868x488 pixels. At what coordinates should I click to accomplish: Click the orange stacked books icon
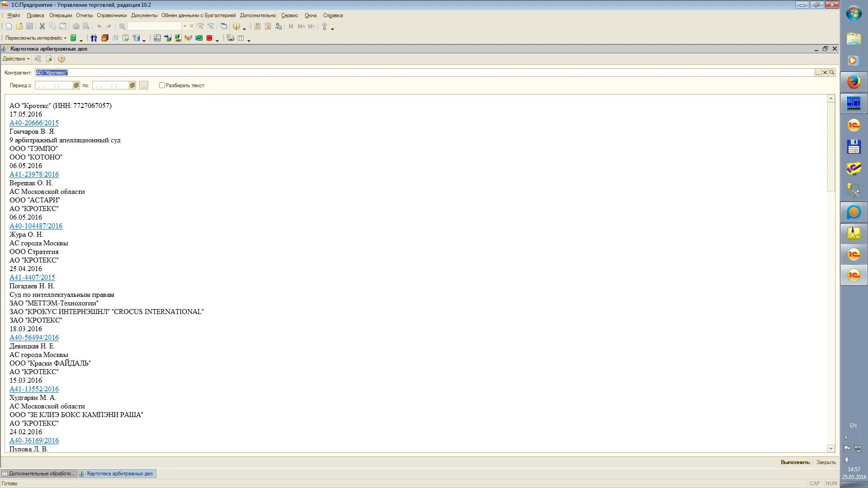coord(104,38)
